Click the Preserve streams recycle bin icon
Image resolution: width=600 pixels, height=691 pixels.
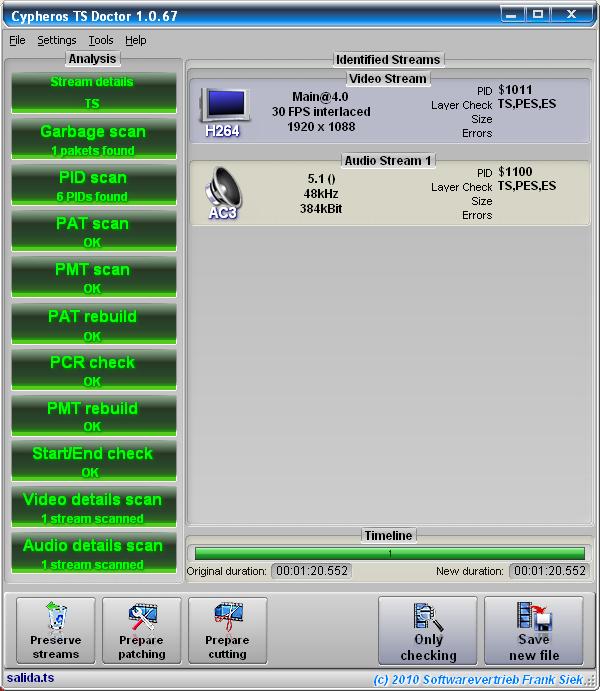[56, 617]
